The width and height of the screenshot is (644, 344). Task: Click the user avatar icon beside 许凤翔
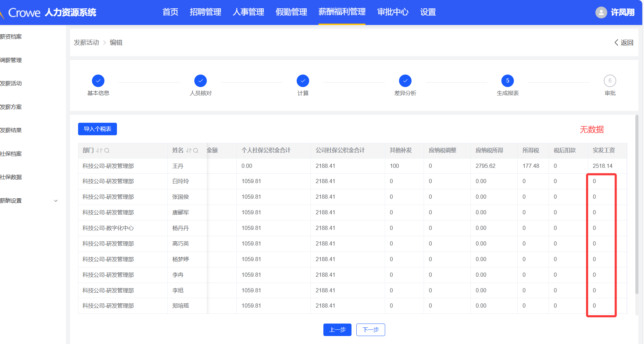tap(601, 12)
